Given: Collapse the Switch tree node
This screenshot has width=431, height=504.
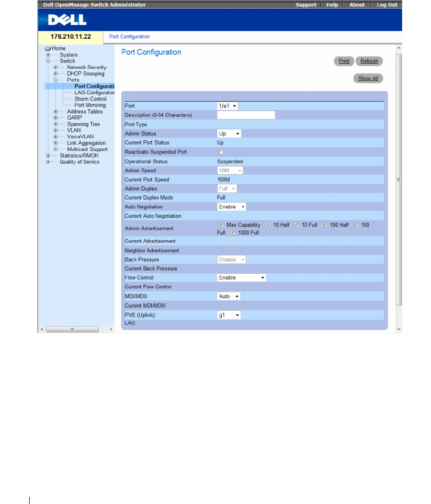Looking at the screenshot, I should click(48, 61).
